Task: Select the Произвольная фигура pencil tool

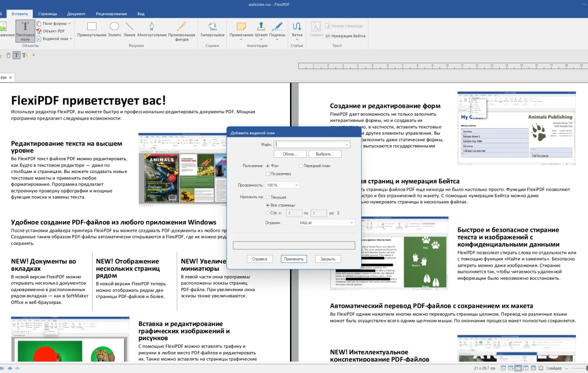Action: coord(181,26)
